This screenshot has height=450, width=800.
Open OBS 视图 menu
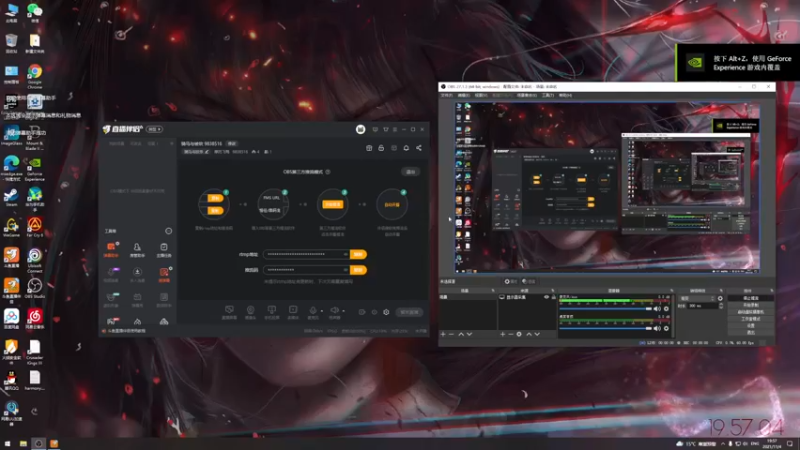point(481,95)
